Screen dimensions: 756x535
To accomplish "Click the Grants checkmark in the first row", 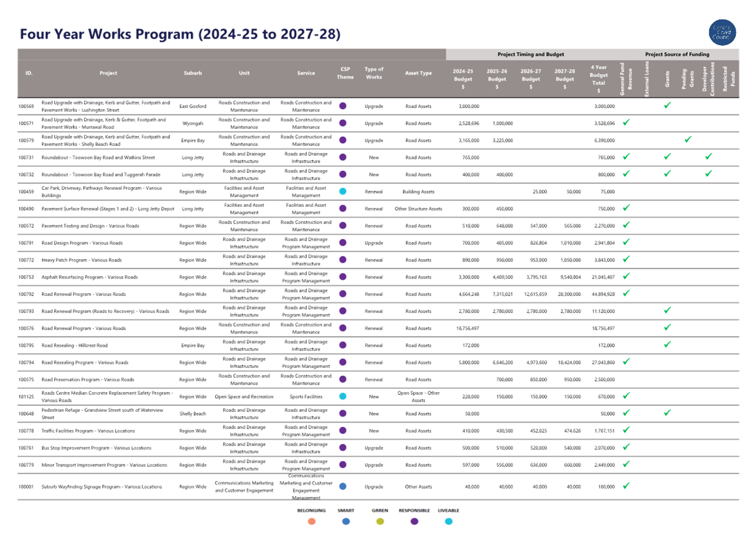I will [667, 105].
